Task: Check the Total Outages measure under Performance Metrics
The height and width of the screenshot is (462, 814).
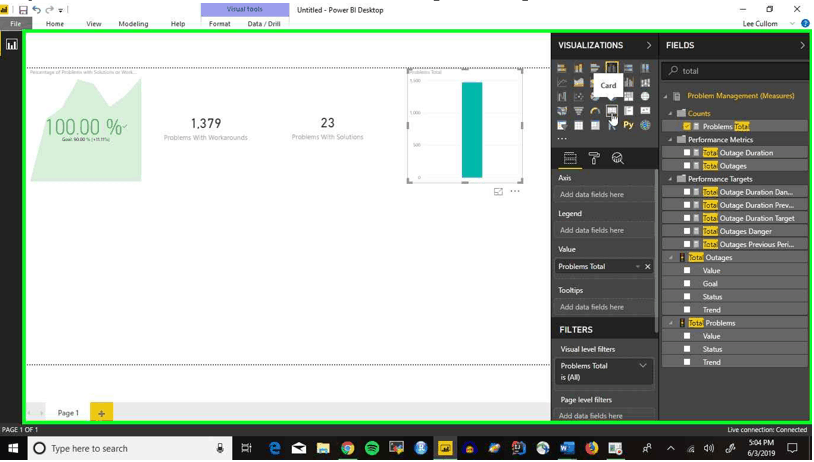Action: 687,166
